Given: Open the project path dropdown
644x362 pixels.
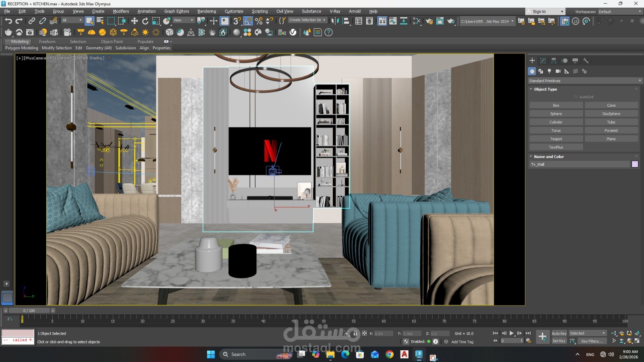Looking at the screenshot, I should 487,21.
